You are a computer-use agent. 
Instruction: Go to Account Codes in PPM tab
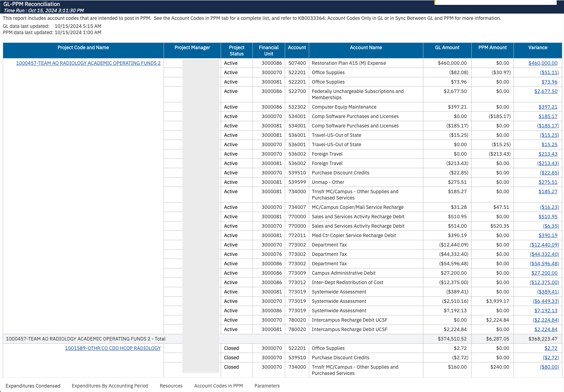[x=218, y=386]
